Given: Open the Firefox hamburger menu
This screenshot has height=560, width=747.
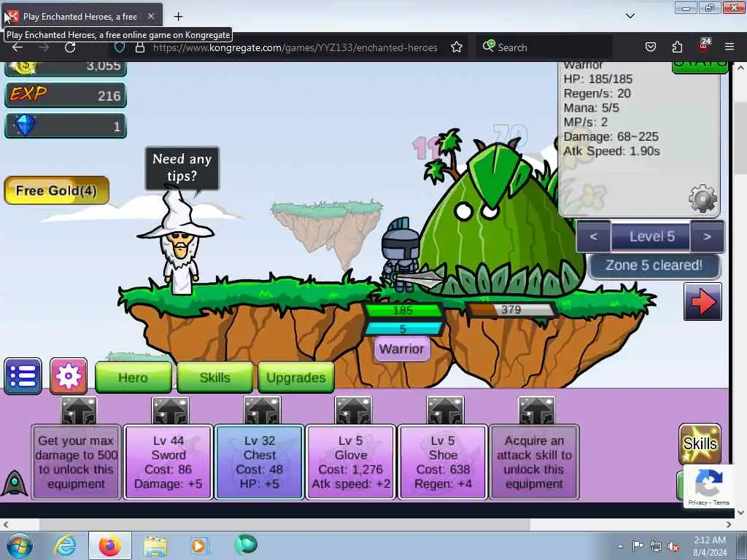Looking at the screenshot, I should (729, 47).
